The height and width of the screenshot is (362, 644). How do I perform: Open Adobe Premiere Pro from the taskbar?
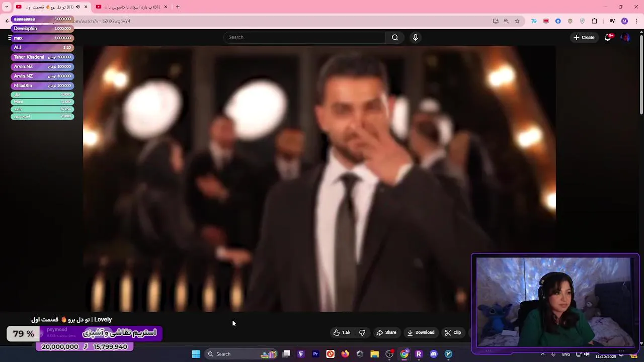315,354
